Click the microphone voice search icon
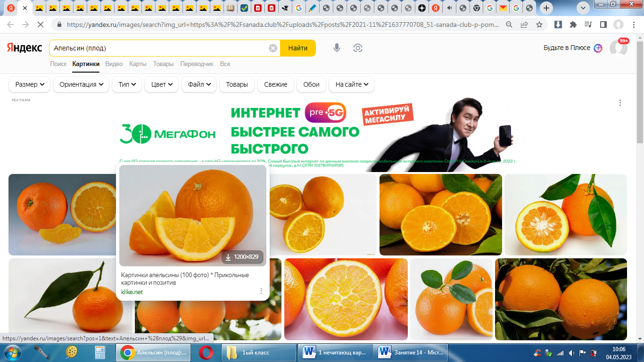Viewport: 644px width, 362px height. point(337,48)
